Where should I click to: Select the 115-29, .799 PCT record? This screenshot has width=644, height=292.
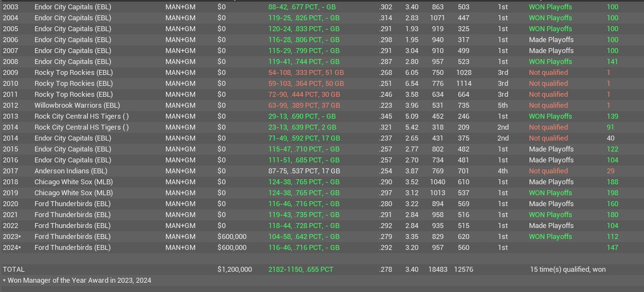tap(304, 51)
